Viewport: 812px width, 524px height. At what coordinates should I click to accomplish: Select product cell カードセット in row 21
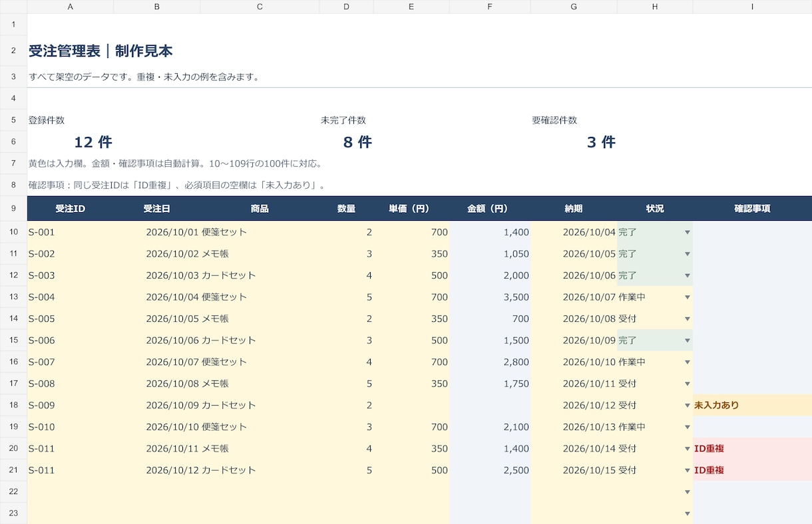[x=260, y=470]
